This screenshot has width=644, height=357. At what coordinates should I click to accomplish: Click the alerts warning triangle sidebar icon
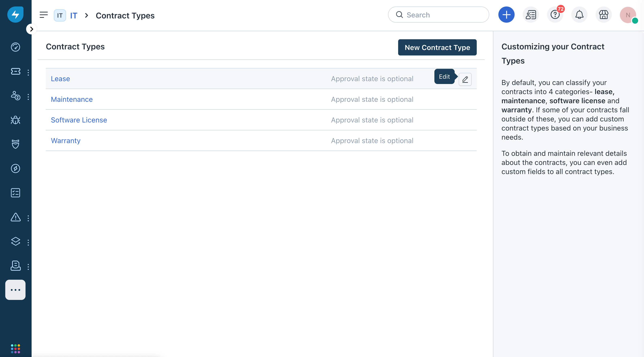click(16, 217)
